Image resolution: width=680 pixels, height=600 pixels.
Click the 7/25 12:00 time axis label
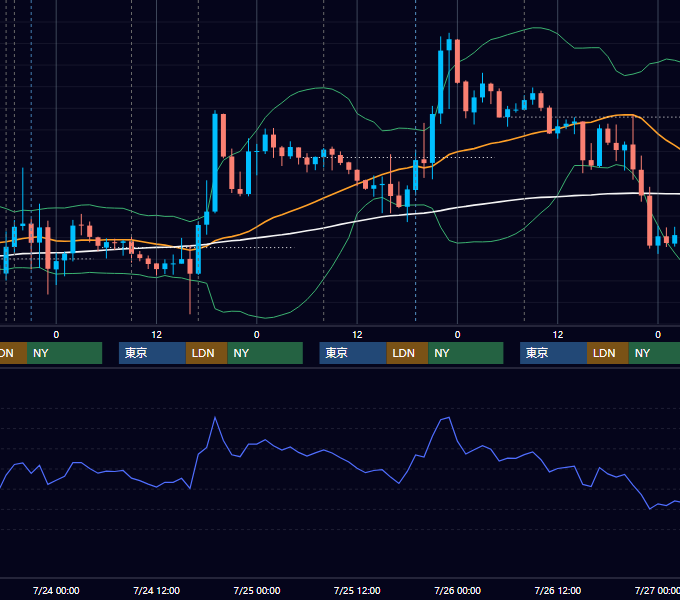click(x=357, y=590)
